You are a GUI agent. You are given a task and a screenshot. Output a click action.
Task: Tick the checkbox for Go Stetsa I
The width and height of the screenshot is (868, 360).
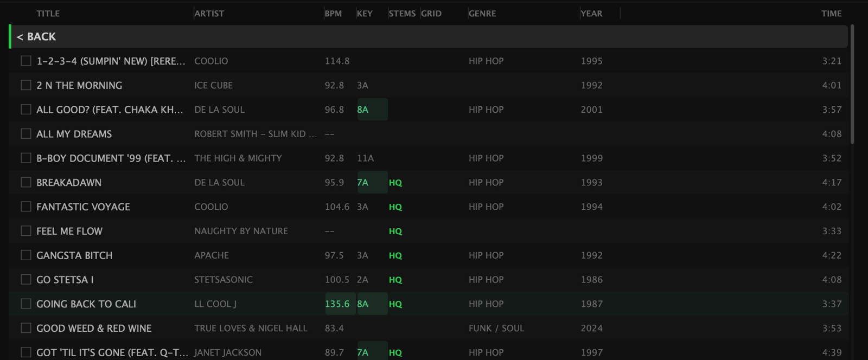[26, 279]
